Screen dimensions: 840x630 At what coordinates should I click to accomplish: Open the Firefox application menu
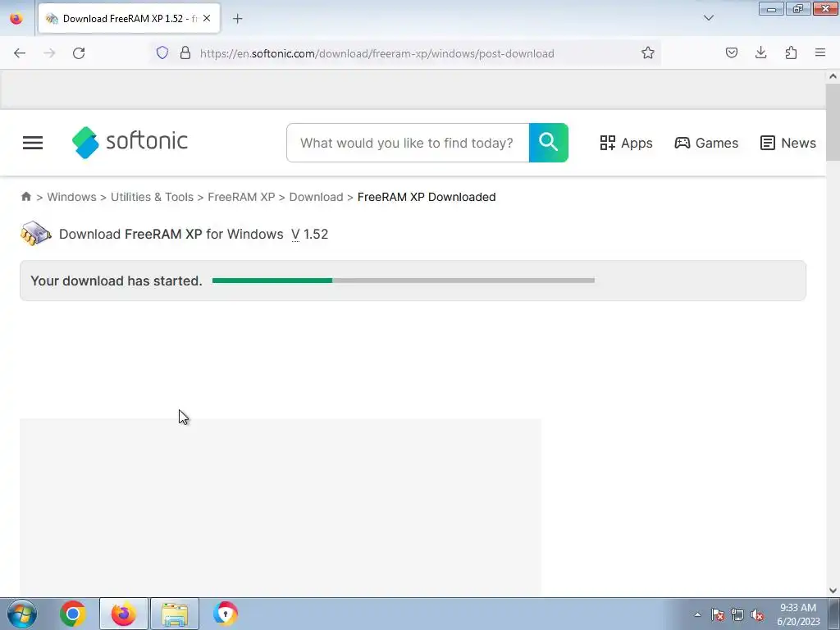click(820, 52)
